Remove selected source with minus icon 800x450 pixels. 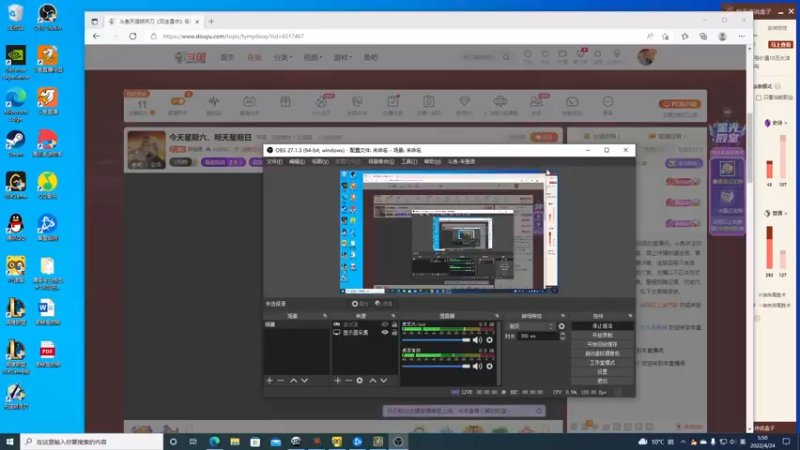(x=348, y=381)
